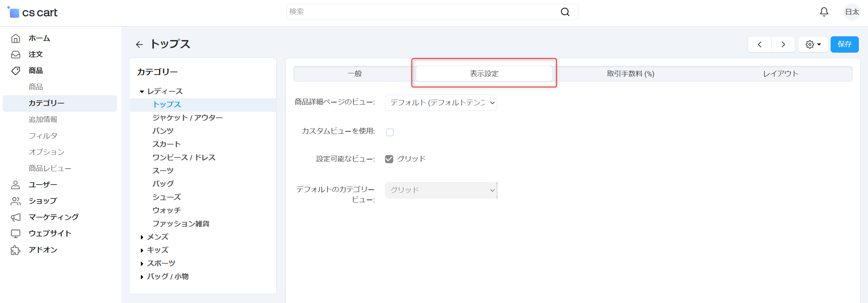Select ワンピース / ドレス in category tree

pos(184,157)
